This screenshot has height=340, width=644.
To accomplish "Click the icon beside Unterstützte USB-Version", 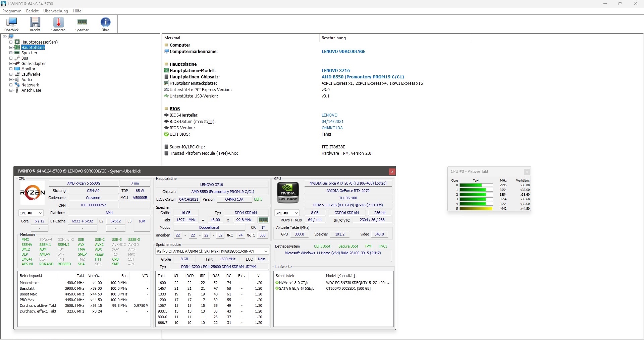I will pos(166,96).
